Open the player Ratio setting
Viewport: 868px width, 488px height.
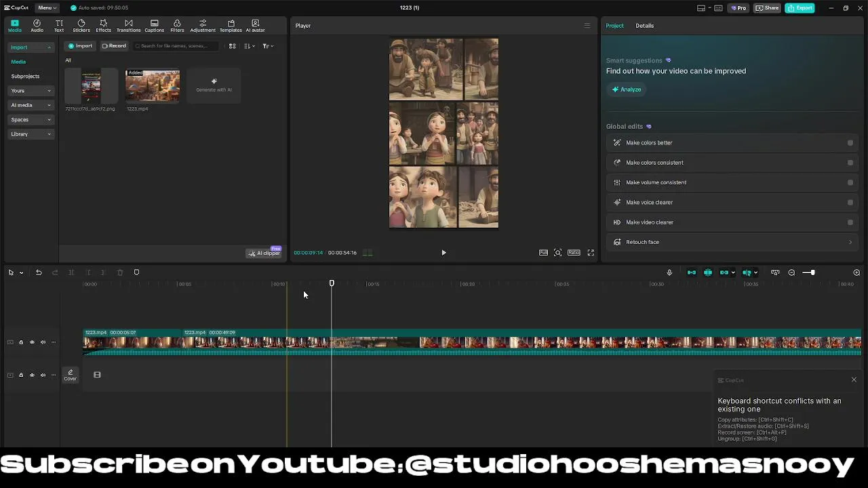coord(574,253)
